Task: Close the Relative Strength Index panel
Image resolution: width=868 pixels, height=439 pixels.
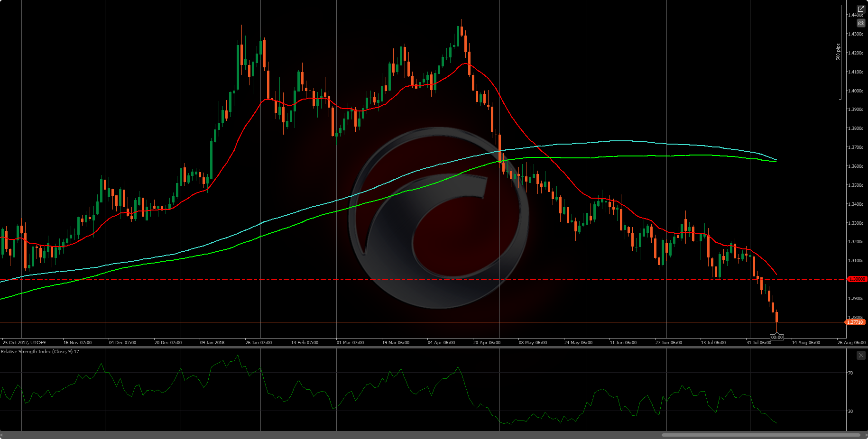Action: 861,355
